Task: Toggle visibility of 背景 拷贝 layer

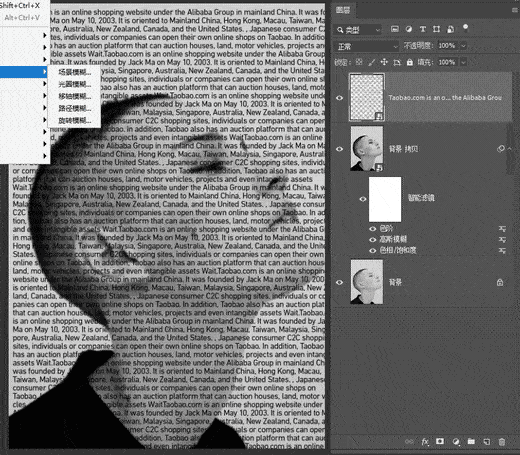Action: tap(339, 149)
